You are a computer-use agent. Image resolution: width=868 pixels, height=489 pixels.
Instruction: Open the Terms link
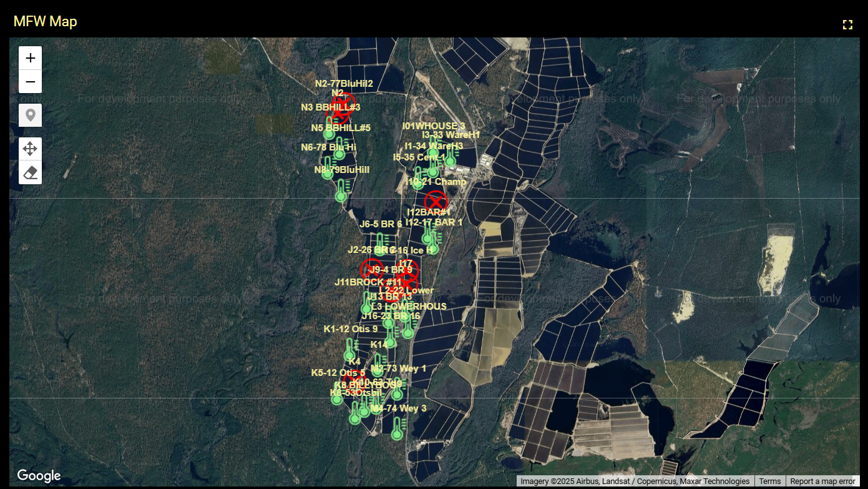coord(769,482)
